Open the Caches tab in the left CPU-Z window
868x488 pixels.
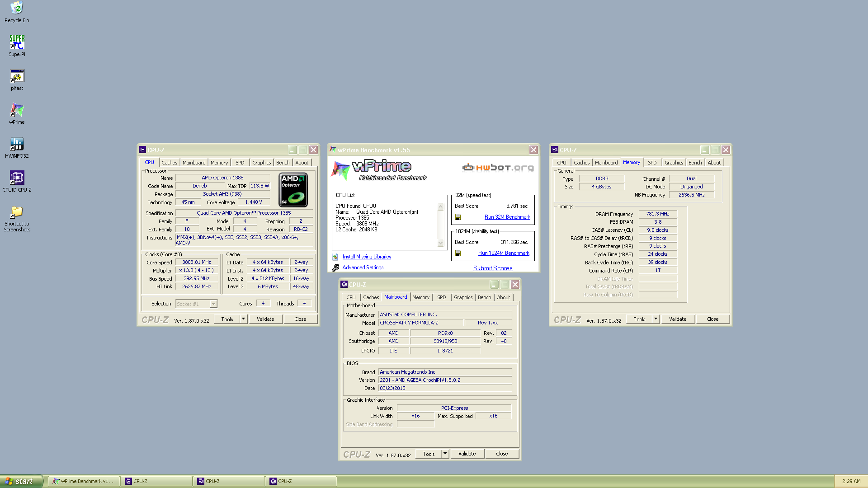[170, 163]
